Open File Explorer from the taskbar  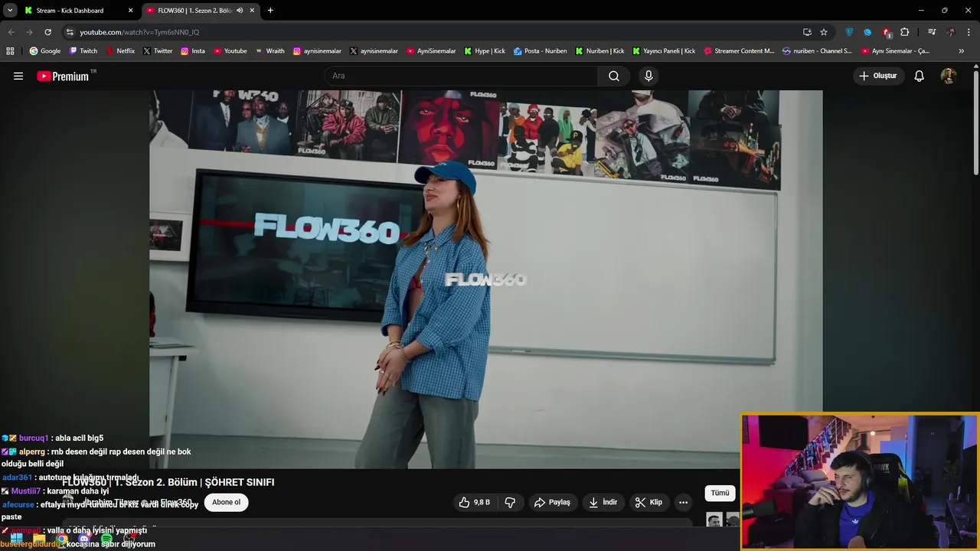coord(39,539)
